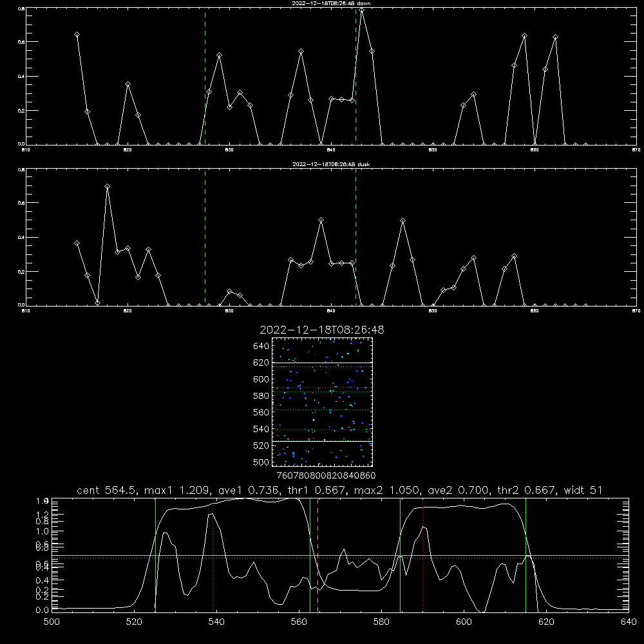Click the timestamp title above the scatter image
This screenshot has height=644, width=644.
pyautogui.click(x=322, y=330)
